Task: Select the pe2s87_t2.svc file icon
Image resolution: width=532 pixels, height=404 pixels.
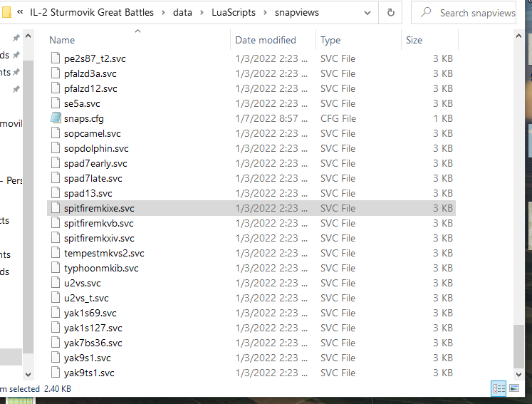Action: 56,58
